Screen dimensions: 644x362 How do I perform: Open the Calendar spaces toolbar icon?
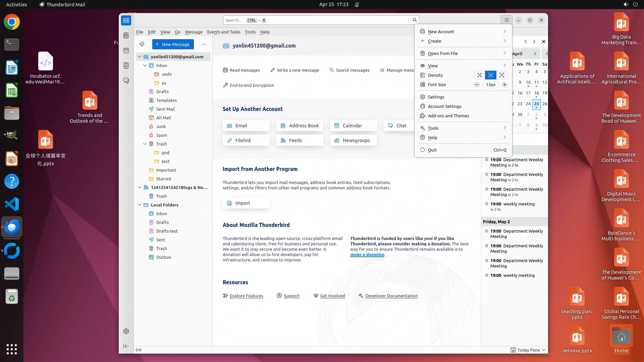(x=126, y=51)
